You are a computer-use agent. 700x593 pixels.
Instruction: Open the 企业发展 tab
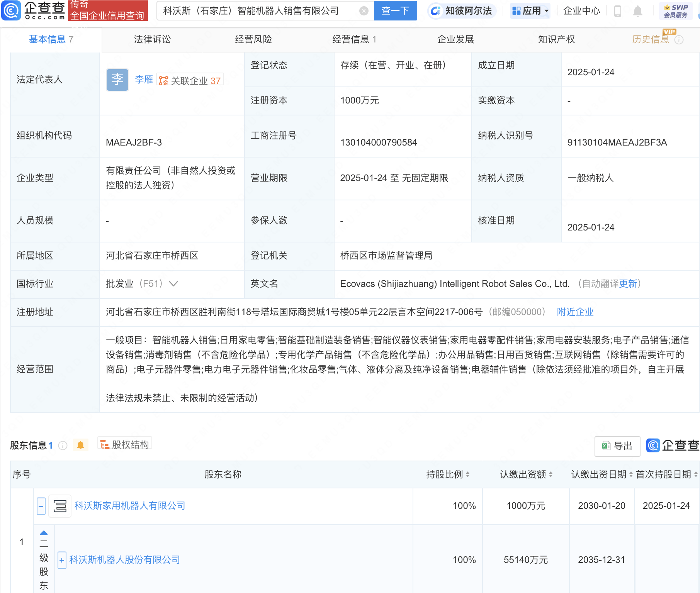coord(455,39)
